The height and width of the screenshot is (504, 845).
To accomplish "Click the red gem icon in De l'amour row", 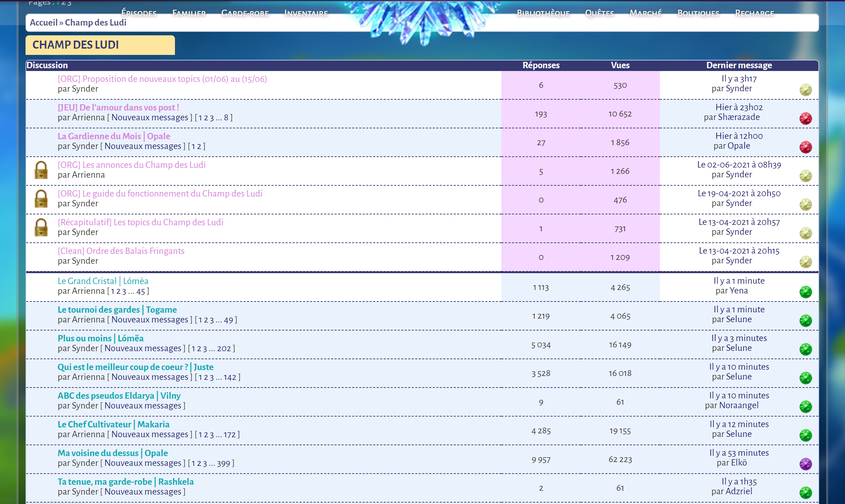I will [x=805, y=119].
